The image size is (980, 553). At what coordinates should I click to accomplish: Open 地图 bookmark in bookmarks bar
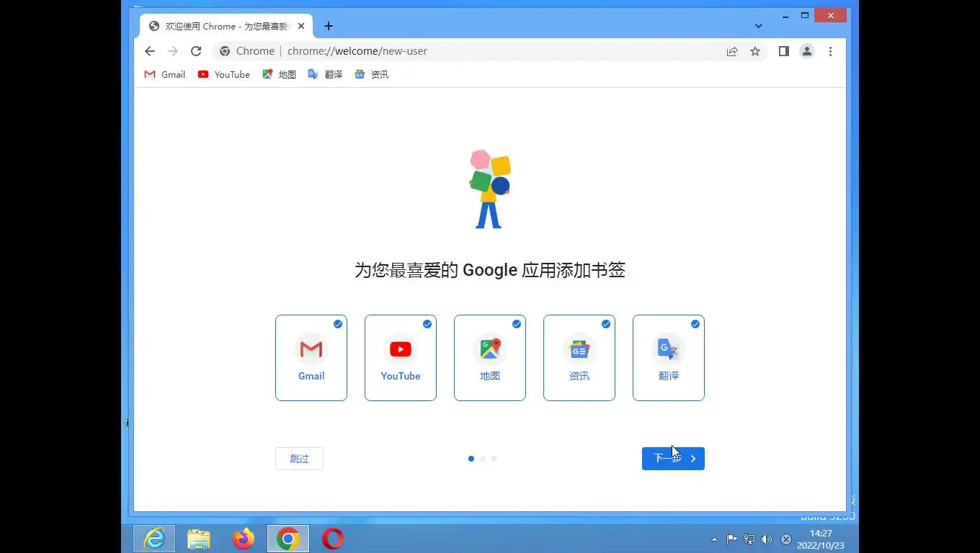pyautogui.click(x=279, y=74)
